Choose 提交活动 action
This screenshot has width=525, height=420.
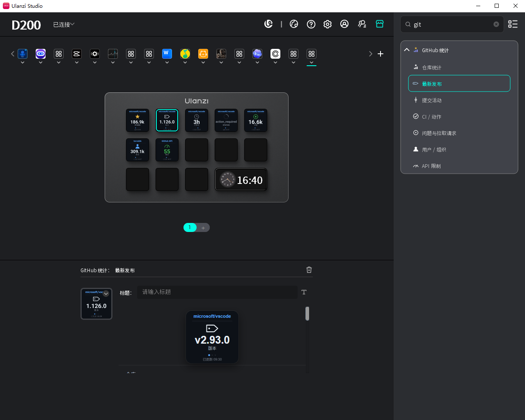pos(459,100)
